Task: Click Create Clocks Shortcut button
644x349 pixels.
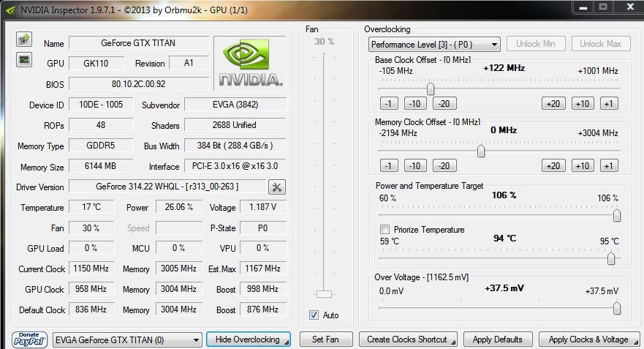Action: [408, 339]
